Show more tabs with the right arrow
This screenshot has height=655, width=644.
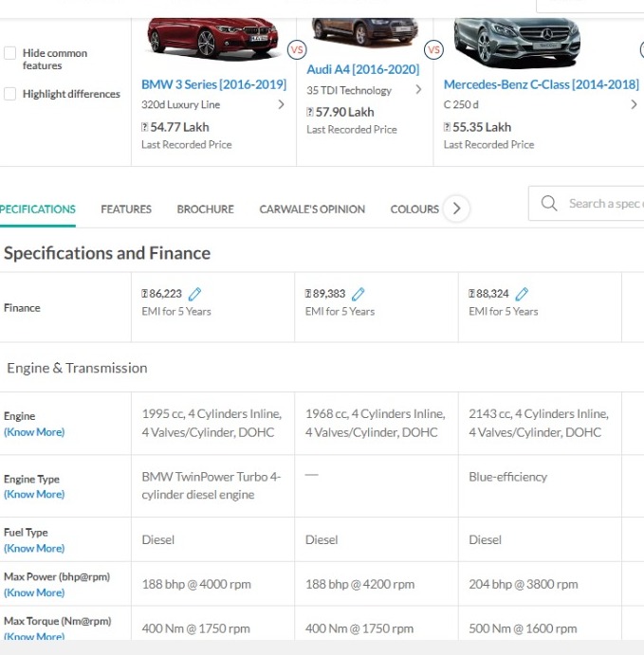point(457,208)
